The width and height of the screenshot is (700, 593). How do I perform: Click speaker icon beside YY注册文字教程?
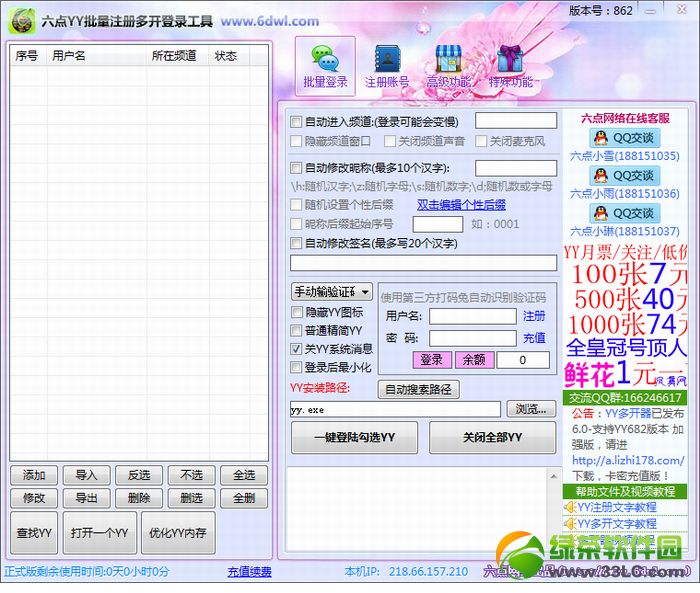point(570,507)
